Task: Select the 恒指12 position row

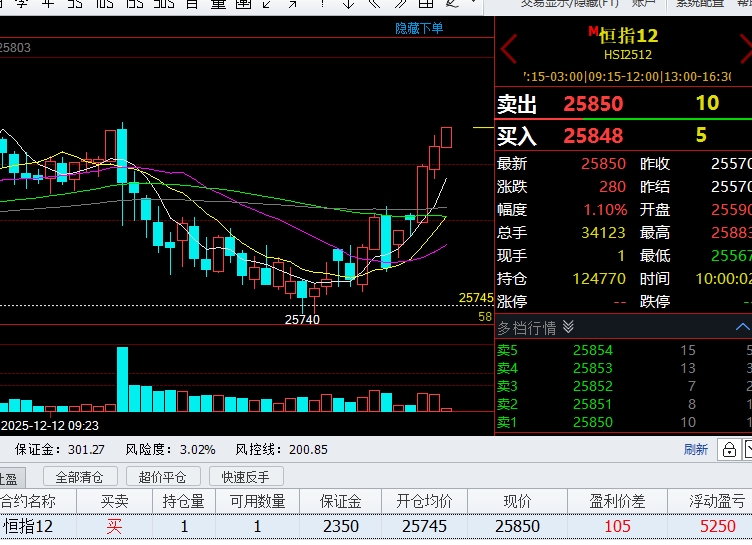Action: [x=376, y=526]
